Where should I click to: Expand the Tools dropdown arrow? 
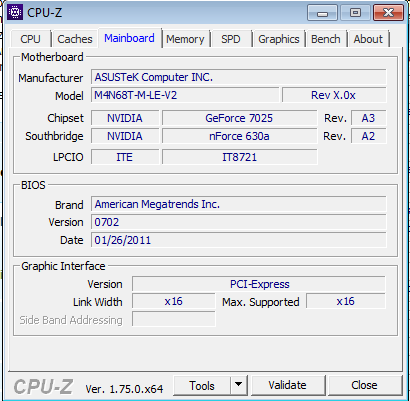click(x=239, y=386)
